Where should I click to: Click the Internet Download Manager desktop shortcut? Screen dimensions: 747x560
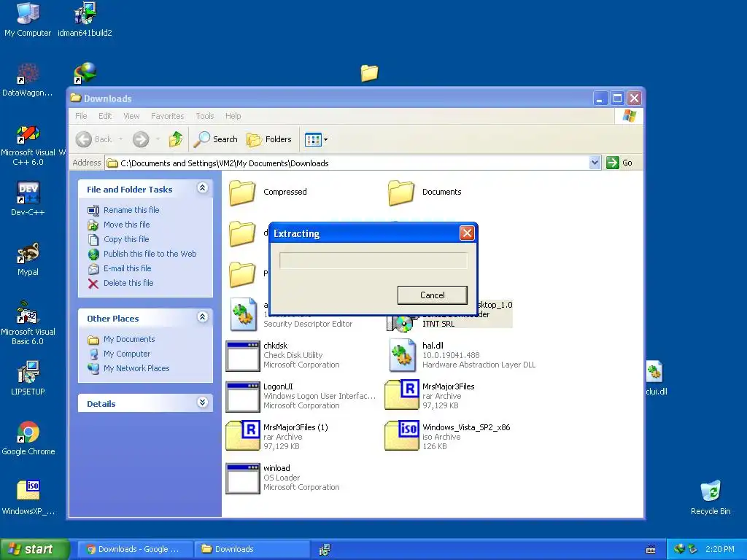tap(85, 74)
